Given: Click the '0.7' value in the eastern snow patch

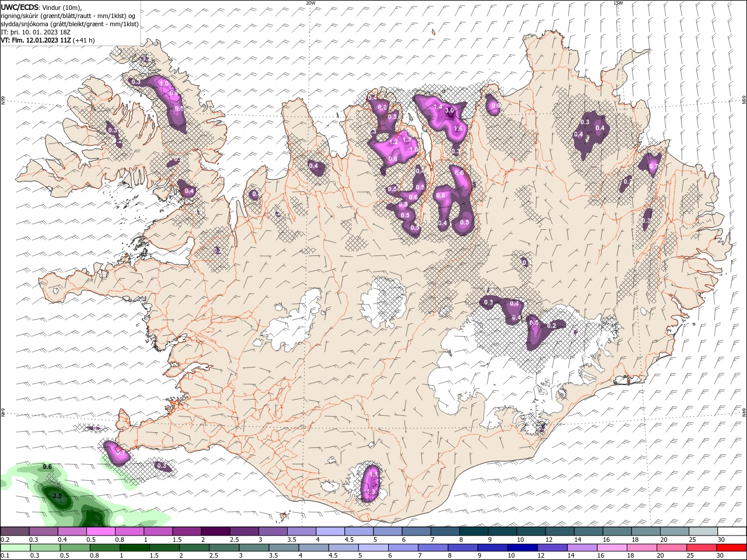Looking at the screenshot, I should coord(654,167).
